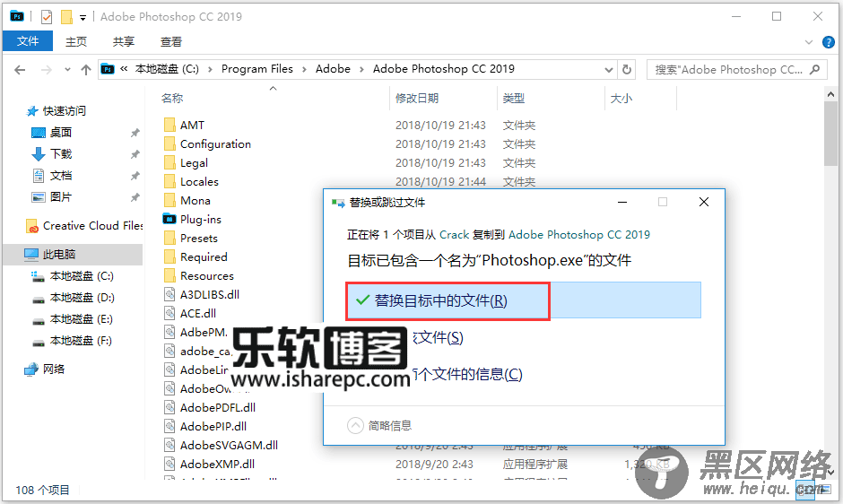Viewport: 843px width, 504px height.
Task: Select the AdobeXMP.dll file
Action: 217,464
